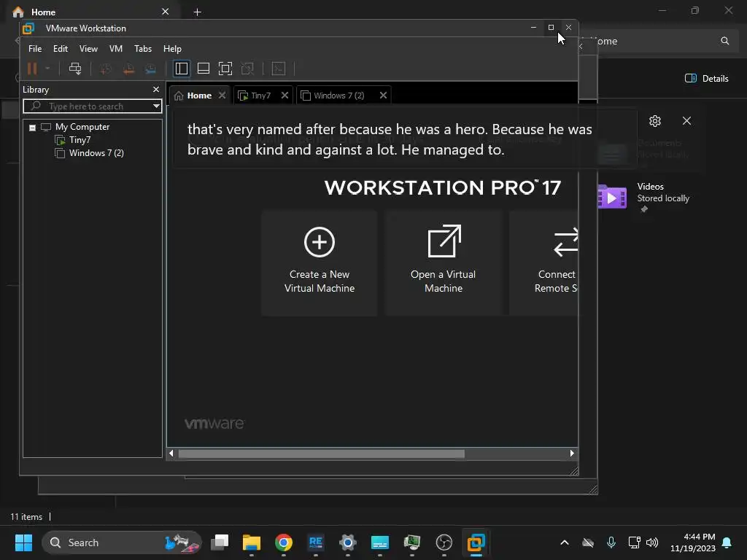Open the Edit menu

point(61,49)
